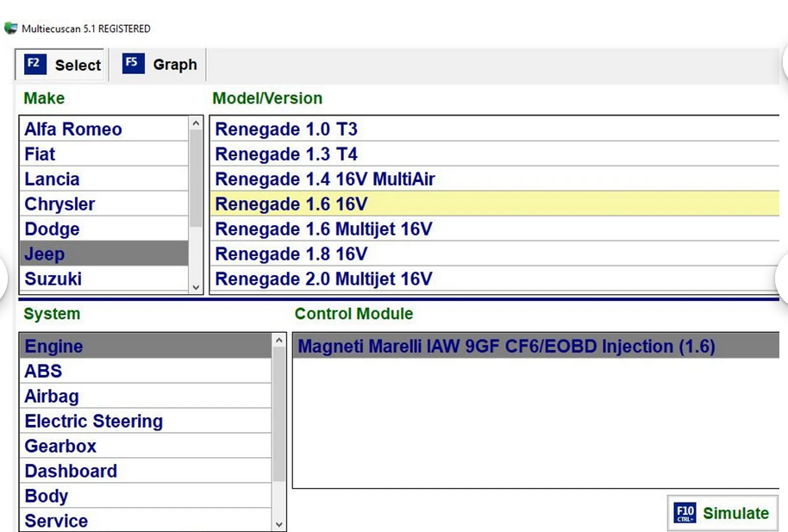Select model Renegade 1.0 T3
The image size is (788, 532).
[495, 128]
